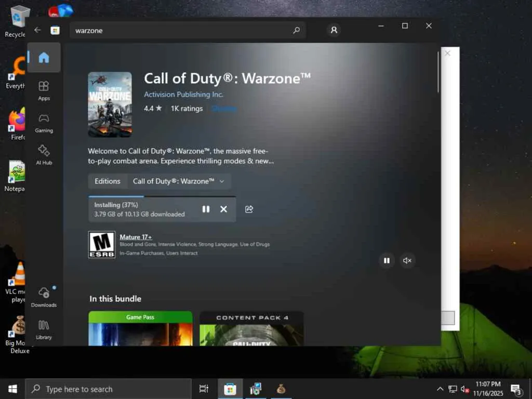Open the user account profile icon
Viewport: 532px width, 399px height.
(334, 30)
